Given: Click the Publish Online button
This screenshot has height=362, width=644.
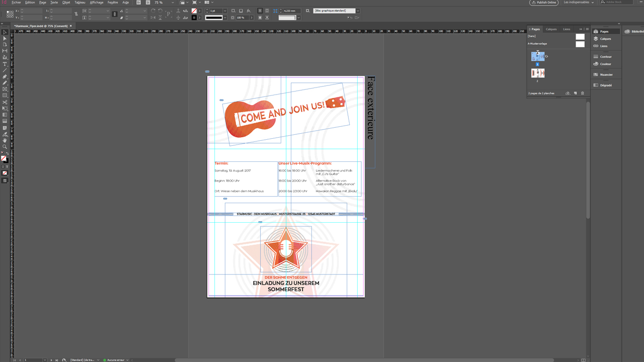Looking at the screenshot, I should point(544,3).
